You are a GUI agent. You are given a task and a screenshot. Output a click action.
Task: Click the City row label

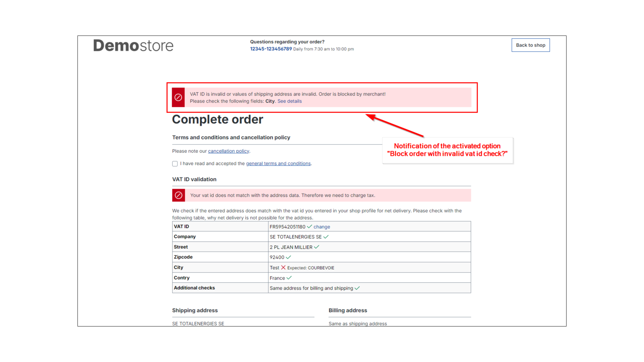[178, 267]
